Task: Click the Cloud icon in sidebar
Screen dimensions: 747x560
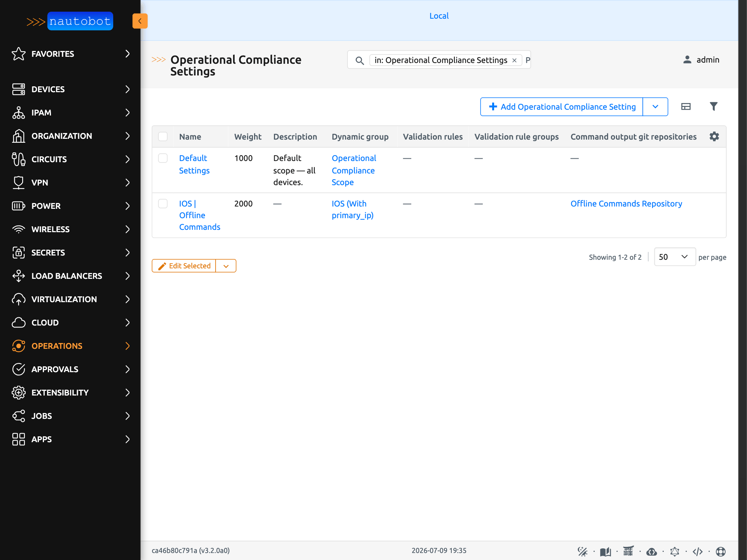Action: click(x=19, y=322)
